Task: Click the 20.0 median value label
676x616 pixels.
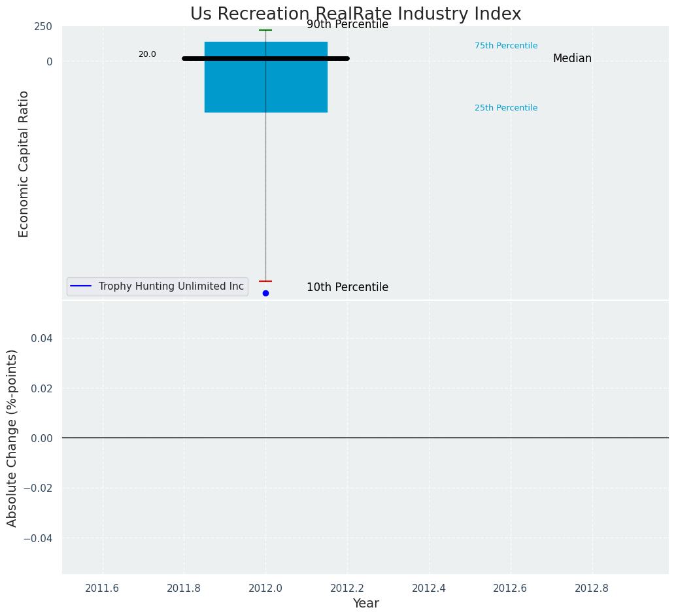Action: pos(147,55)
